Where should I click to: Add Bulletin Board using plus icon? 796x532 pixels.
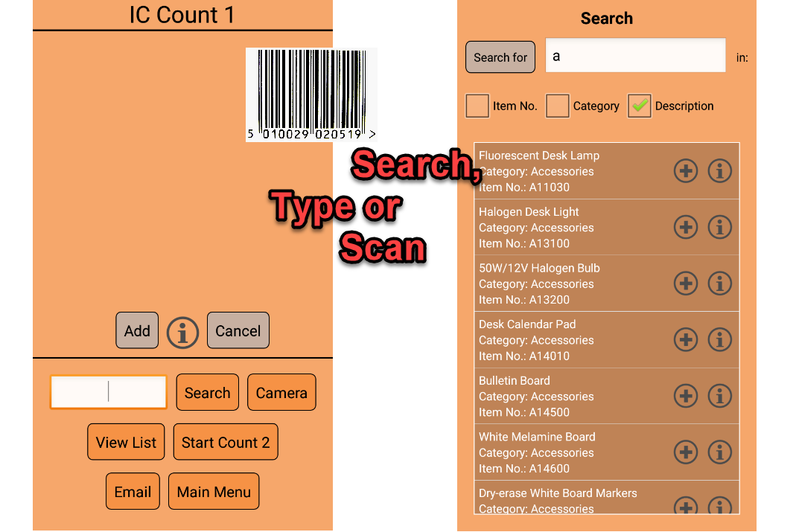[x=685, y=396]
